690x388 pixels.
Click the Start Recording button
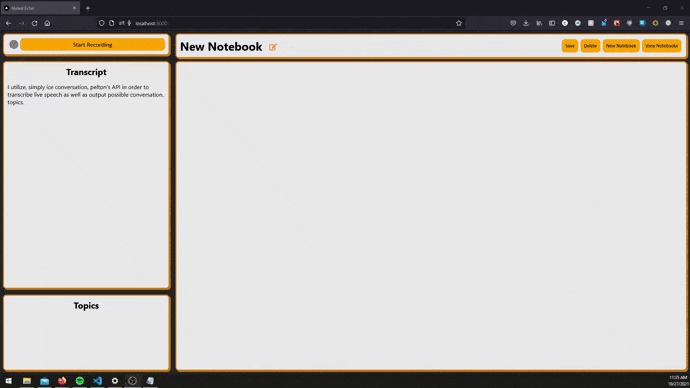point(92,44)
